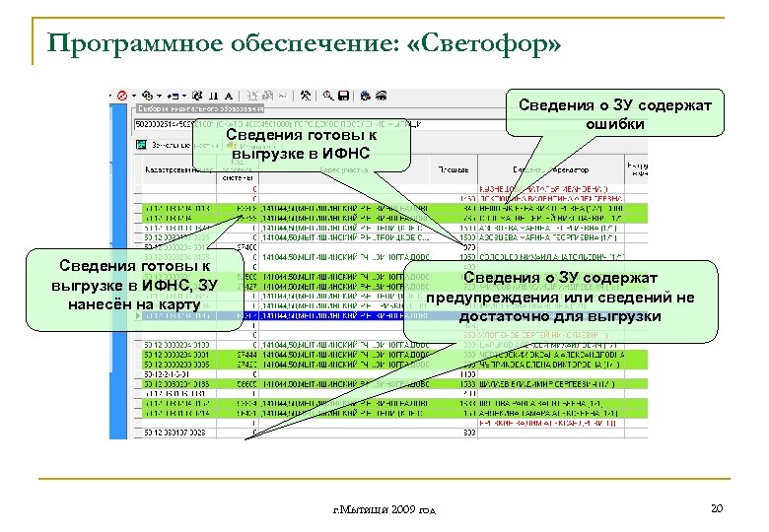The height and width of the screenshot is (532, 769).
Task: Click the capital A text tool icon
Action: click(228, 96)
